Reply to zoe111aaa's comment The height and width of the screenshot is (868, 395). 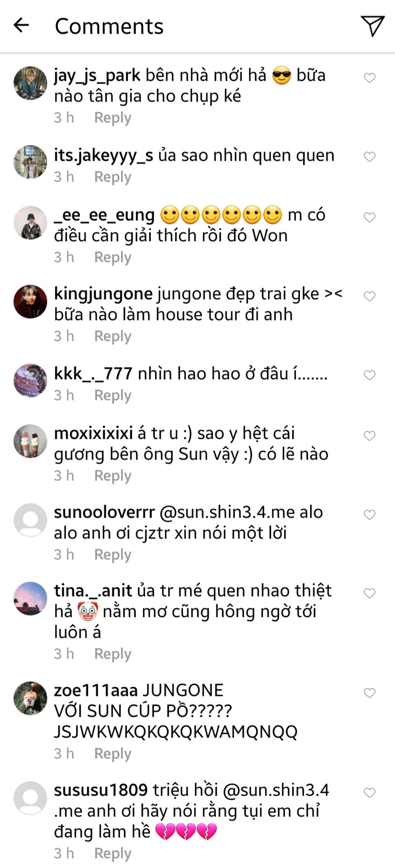click(x=113, y=754)
